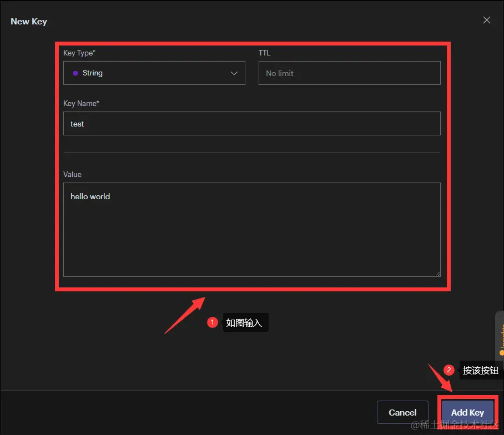
Task: Click the Key Type chevron arrow
Action: coord(234,73)
